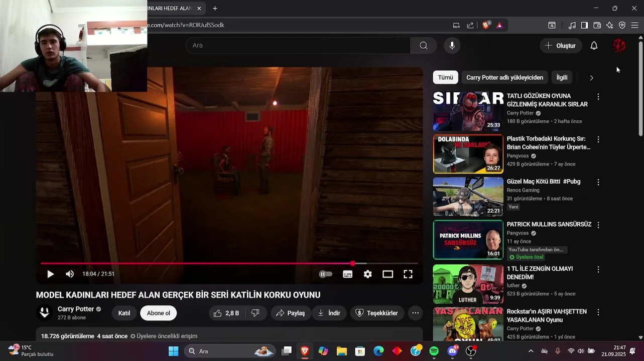Viewport: 644px width, 361px height.
Task: Open options for TATLI GÖZÜKEN OYUNA video
Action: [x=598, y=97]
